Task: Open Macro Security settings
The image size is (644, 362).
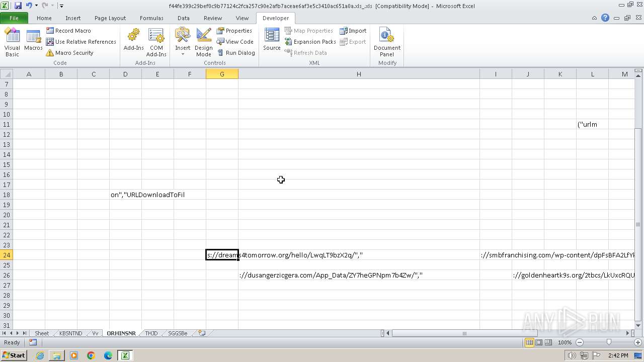Action: click(x=70, y=53)
